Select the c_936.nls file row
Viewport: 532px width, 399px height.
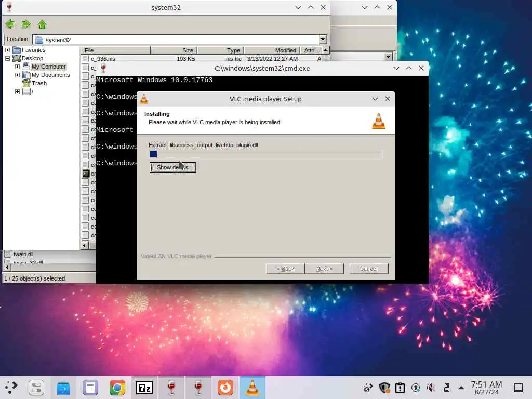tap(202, 59)
